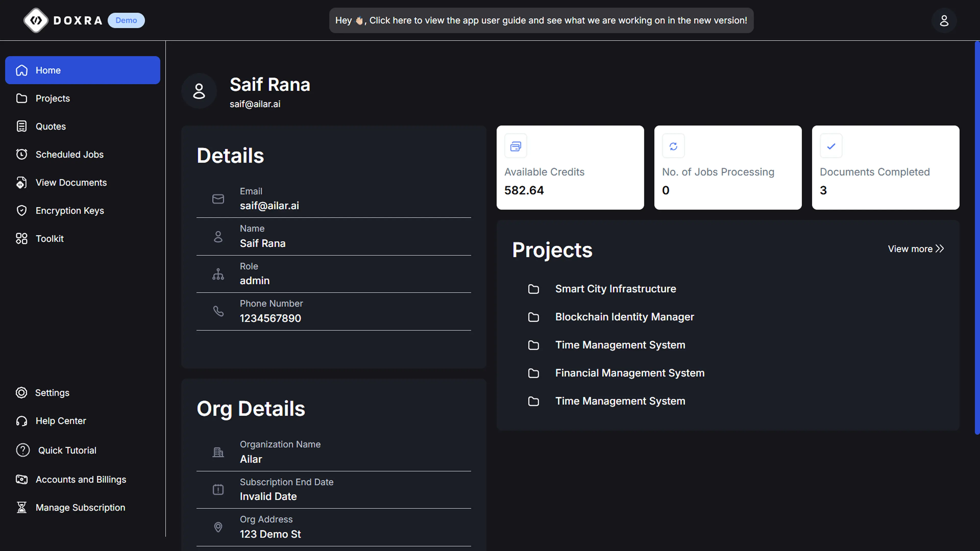This screenshot has width=980, height=551.
Task: Click credits value 582.64
Action: pyautogui.click(x=524, y=190)
